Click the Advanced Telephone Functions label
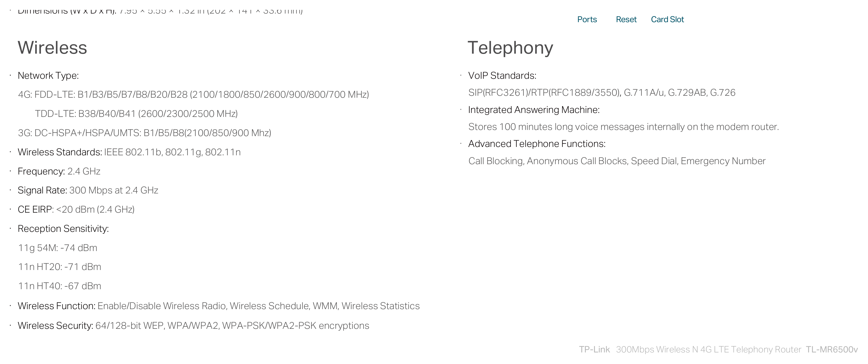Screen dimensions: 868x364 (x=537, y=144)
